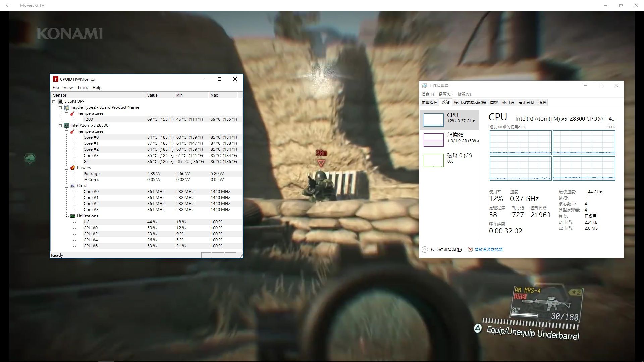This screenshot has height=362, width=644.
Task: Collapse CPU Temperatures node above Core #0
Action: (x=67, y=131)
